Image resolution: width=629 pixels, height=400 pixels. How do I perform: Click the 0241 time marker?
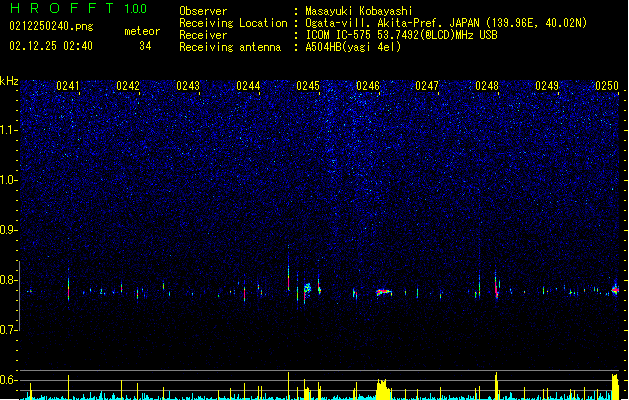(x=68, y=86)
